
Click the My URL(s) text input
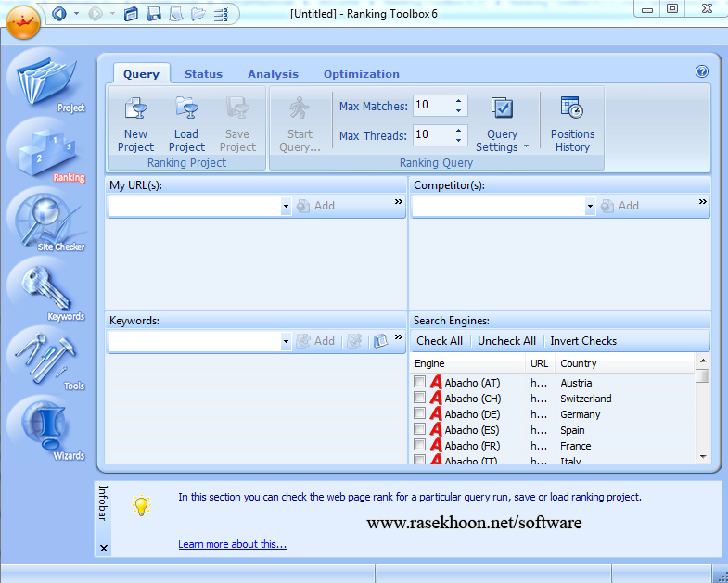(x=195, y=206)
